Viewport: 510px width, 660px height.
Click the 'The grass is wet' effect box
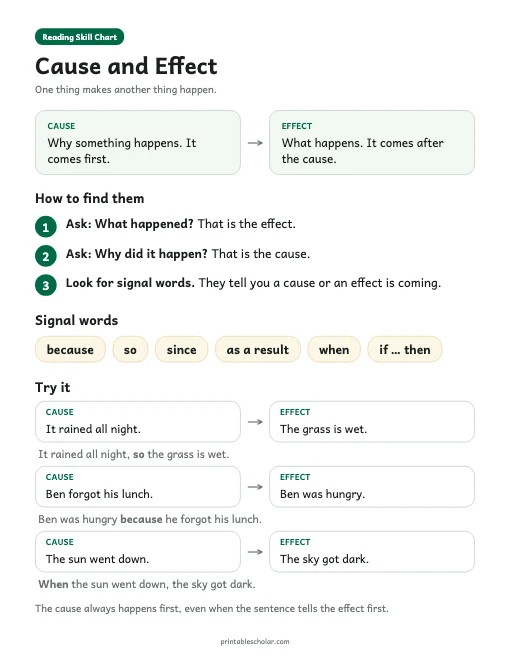(372, 422)
